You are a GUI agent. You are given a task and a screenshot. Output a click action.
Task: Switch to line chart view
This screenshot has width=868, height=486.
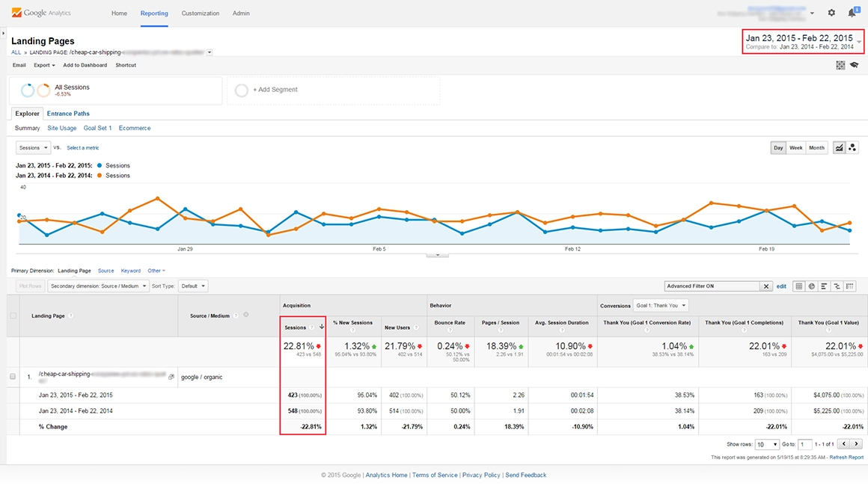[840, 147]
